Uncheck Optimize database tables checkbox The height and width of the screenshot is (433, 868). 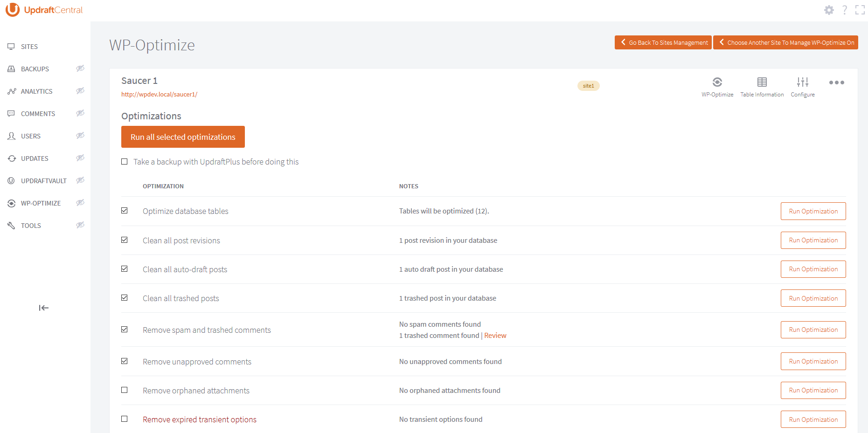(125, 211)
